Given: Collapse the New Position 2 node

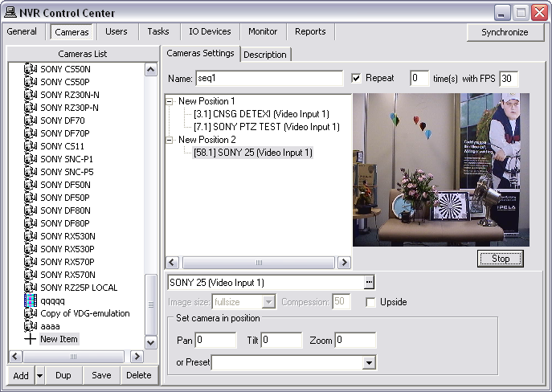Looking at the screenshot, I should (170, 140).
